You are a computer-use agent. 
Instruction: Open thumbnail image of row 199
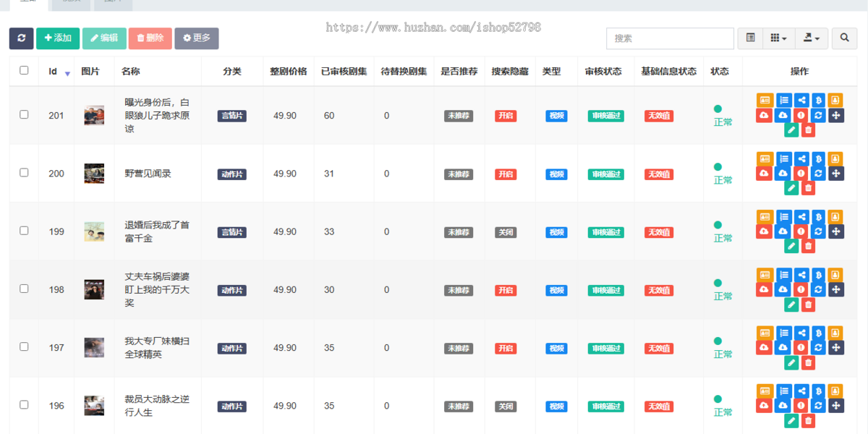[94, 231]
